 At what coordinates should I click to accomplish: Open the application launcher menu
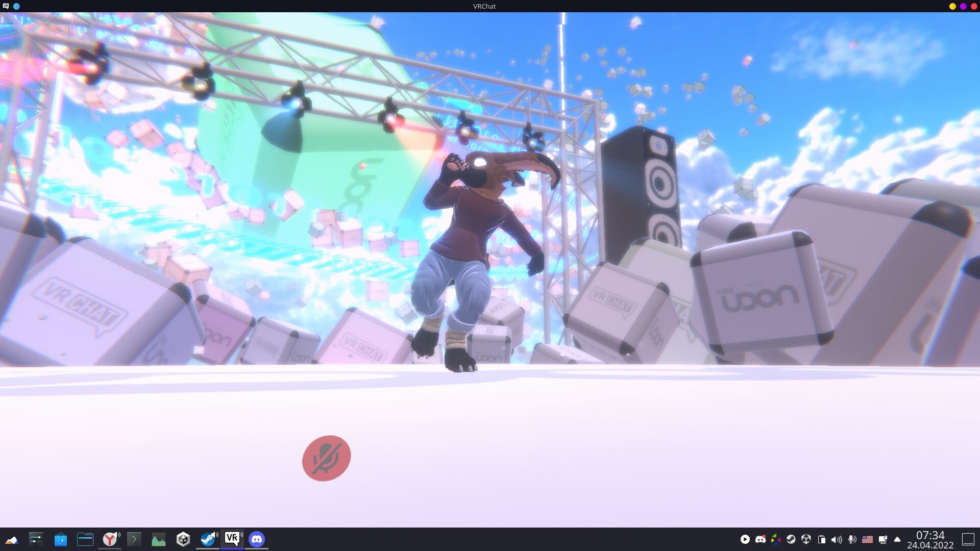[x=12, y=539]
